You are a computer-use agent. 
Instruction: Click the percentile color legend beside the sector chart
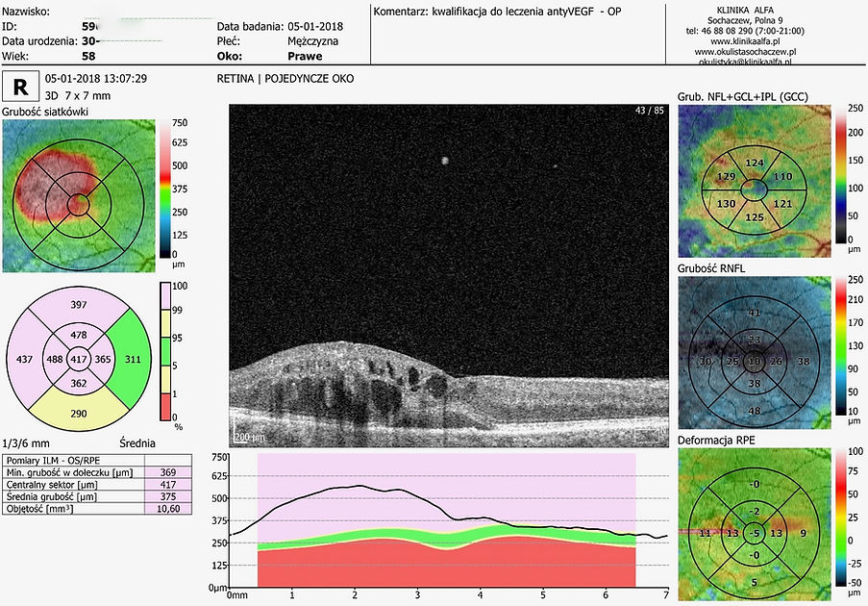coord(165,351)
